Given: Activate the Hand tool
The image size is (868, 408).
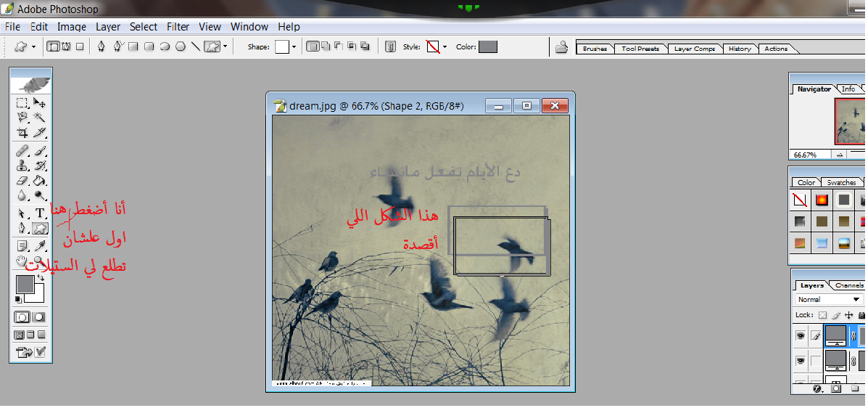Looking at the screenshot, I should 22,261.
